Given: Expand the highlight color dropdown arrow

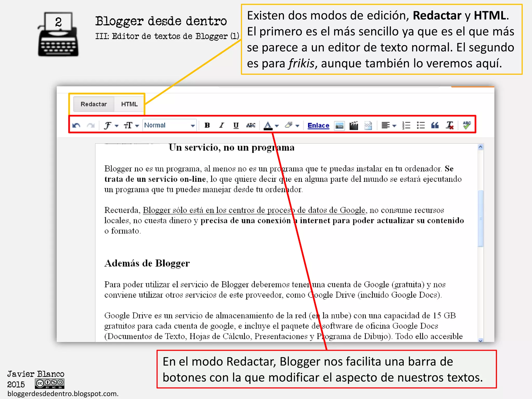Looking at the screenshot, I should tap(297, 126).
